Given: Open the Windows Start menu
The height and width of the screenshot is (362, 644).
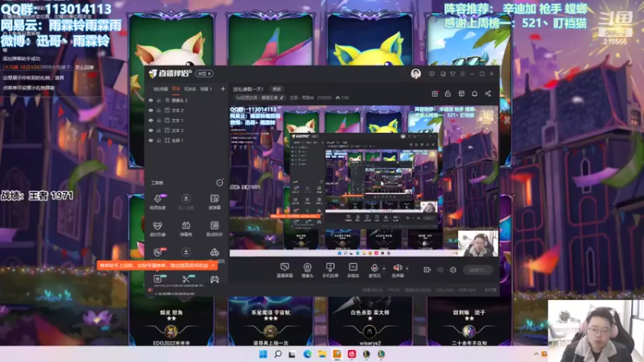Looking at the screenshot, I should coord(263,354).
